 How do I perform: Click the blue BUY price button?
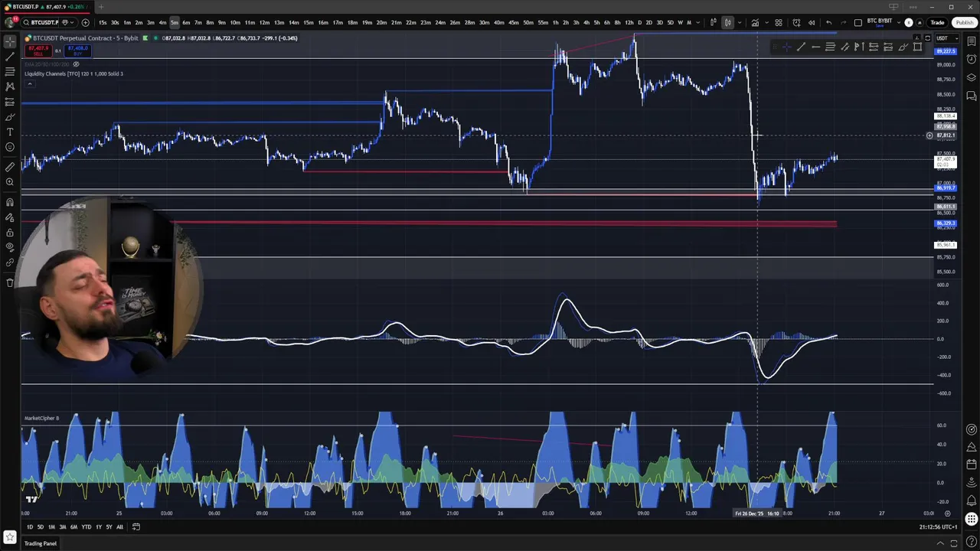pos(78,51)
